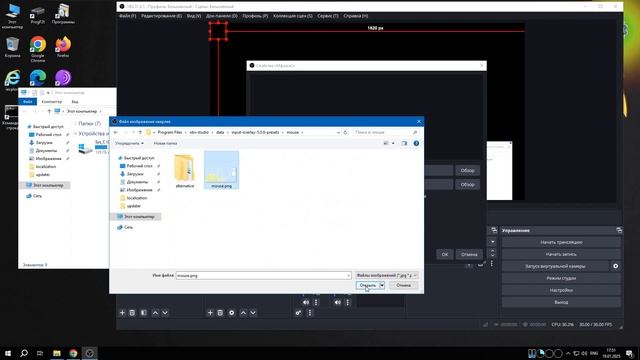Click the Windows Start button
Viewport: 640px width, 360px height.
[8, 353]
